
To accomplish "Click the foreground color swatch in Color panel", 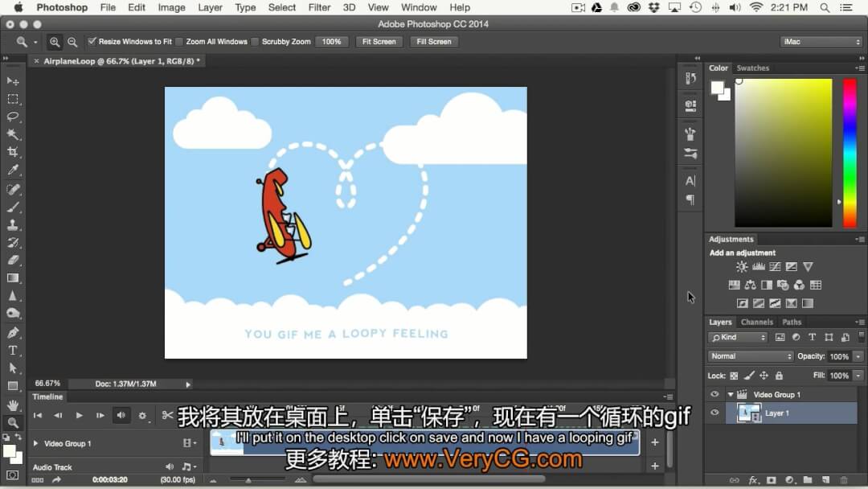I will (x=718, y=88).
